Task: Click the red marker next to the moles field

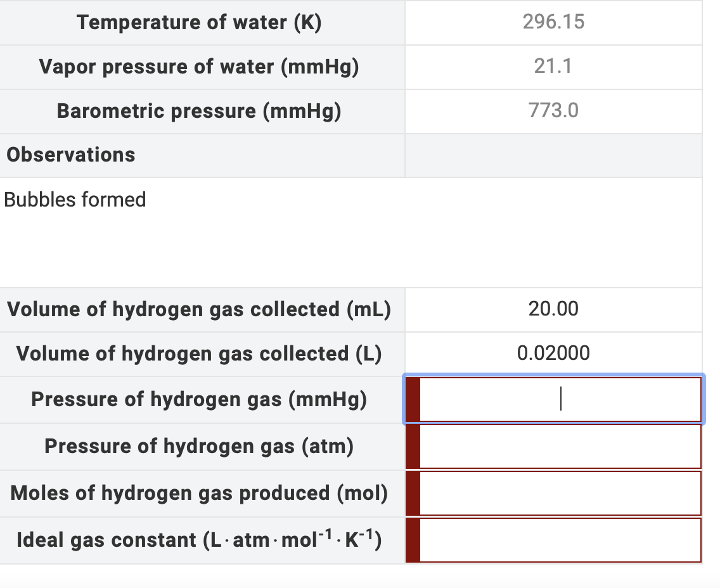Action: 411,493
